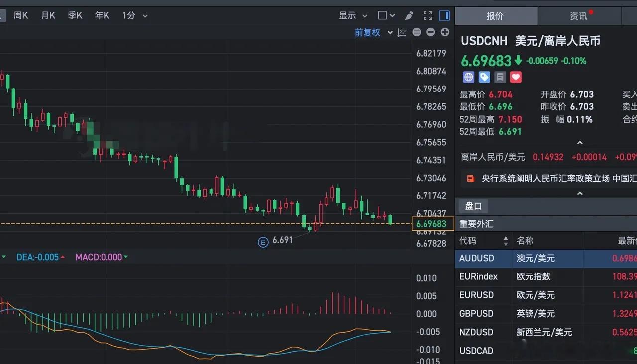Zoom in chart with plus icon
637x364 pixels.
(x=445, y=32)
